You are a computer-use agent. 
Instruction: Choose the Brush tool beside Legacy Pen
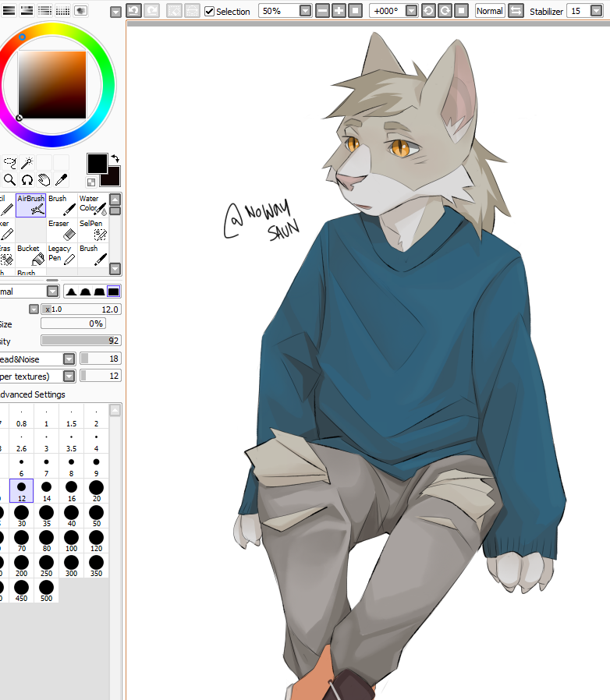pos(93,256)
